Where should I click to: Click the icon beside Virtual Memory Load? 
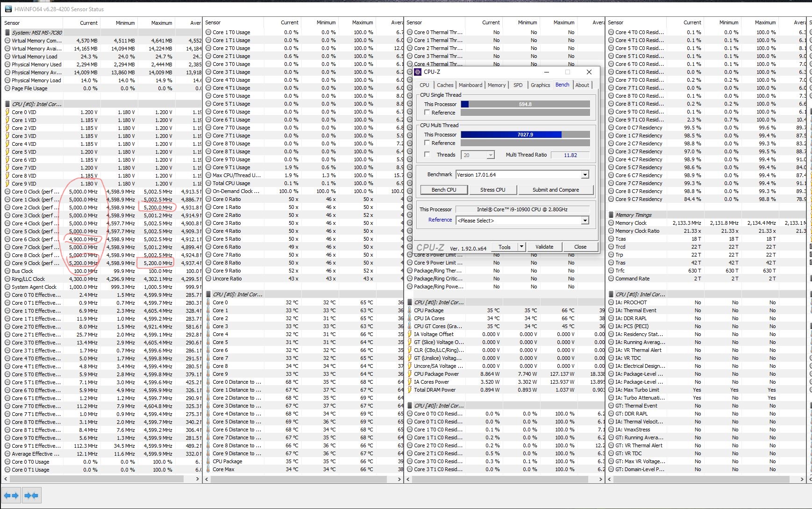(x=7, y=57)
